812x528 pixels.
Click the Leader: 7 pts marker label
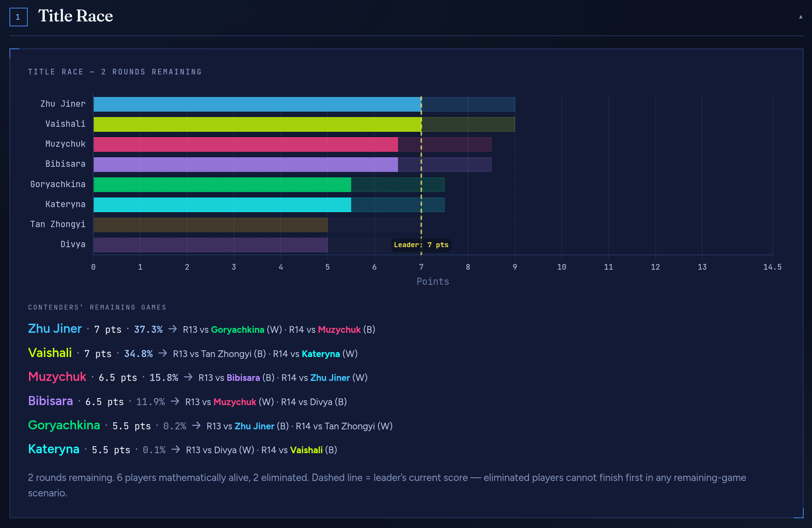(x=421, y=245)
